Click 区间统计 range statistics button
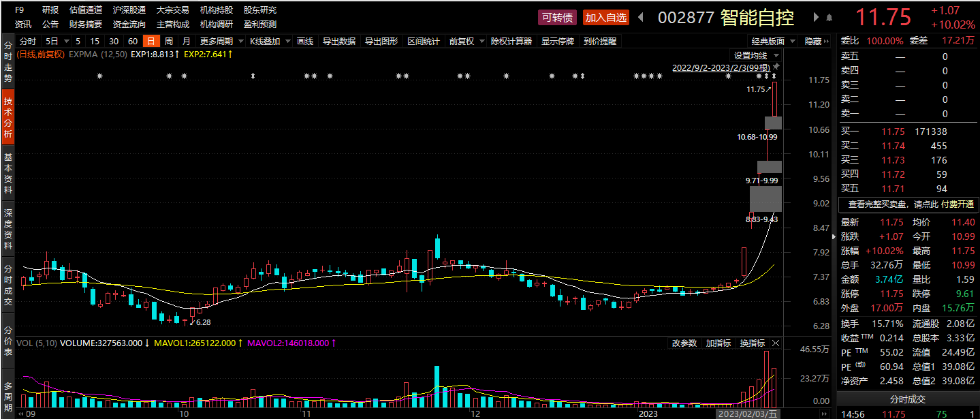Image resolution: width=980 pixels, height=419 pixels. (424, 41)
